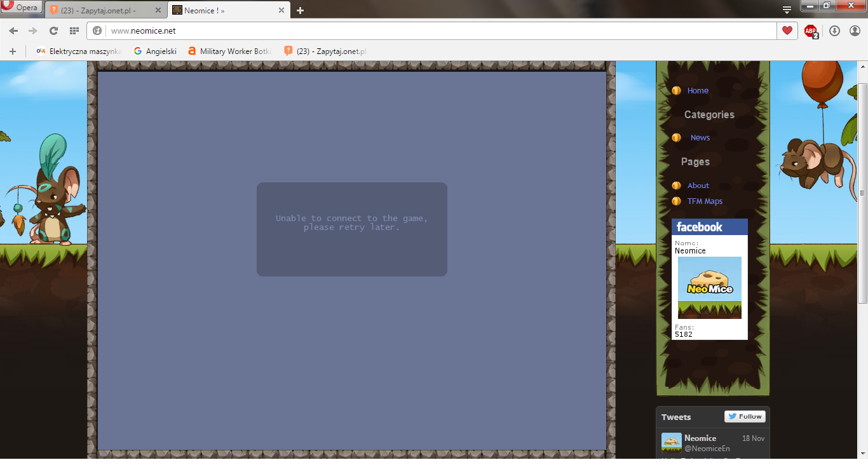Open the TFM Maps page link

tap(705, 201)
